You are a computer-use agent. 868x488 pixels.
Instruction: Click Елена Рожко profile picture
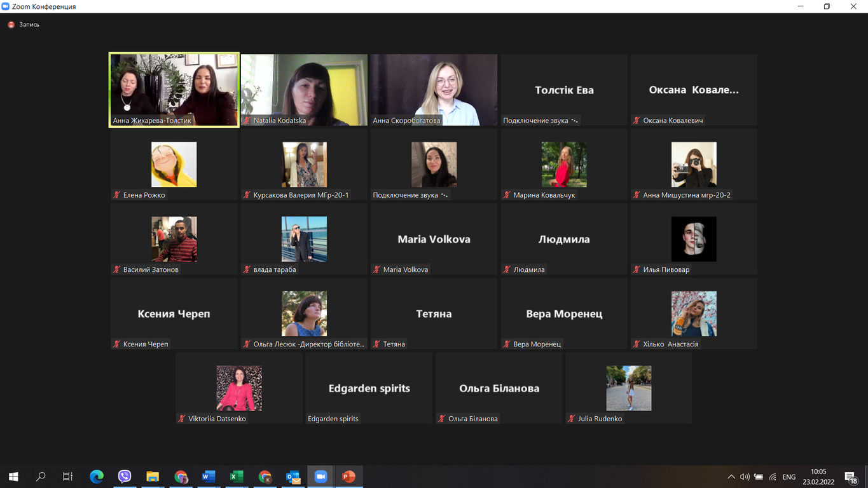pos(174,165)
